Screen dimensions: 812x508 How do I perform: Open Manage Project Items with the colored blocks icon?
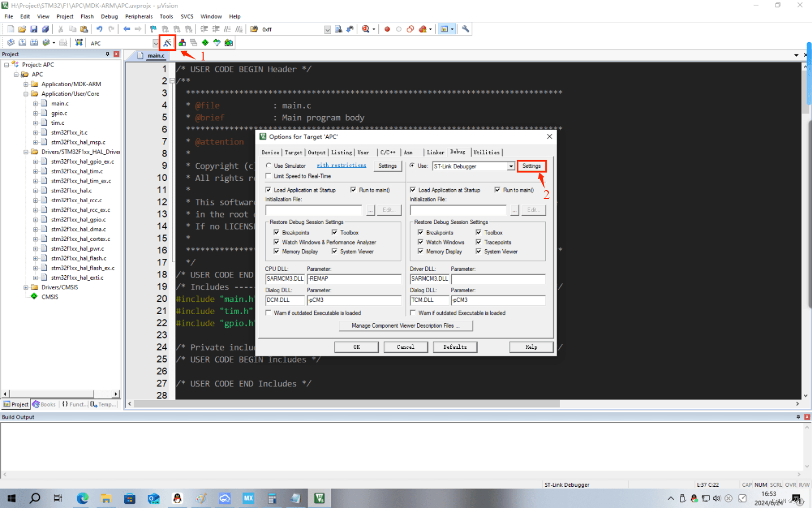182,43
